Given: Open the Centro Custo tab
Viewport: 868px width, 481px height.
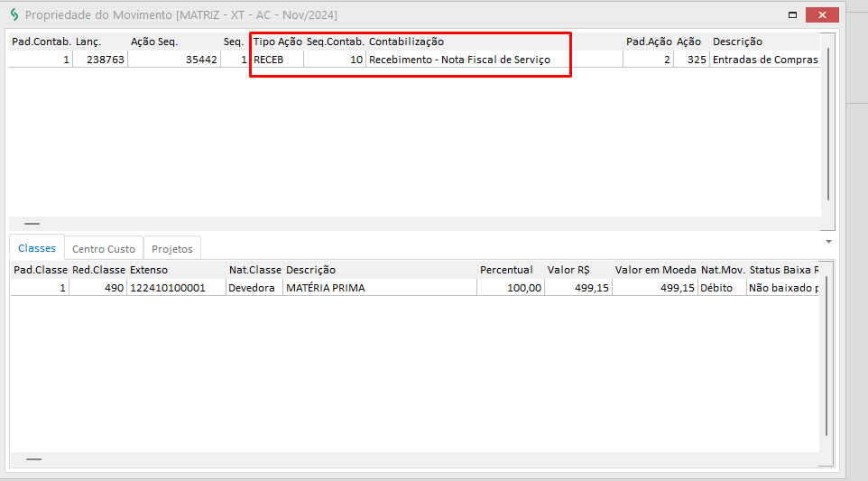Looking at the screenshot, I should [x=104, y=249].
